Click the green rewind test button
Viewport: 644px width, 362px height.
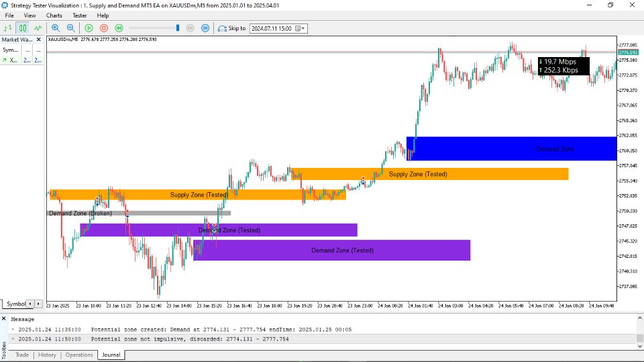[119, 28]
